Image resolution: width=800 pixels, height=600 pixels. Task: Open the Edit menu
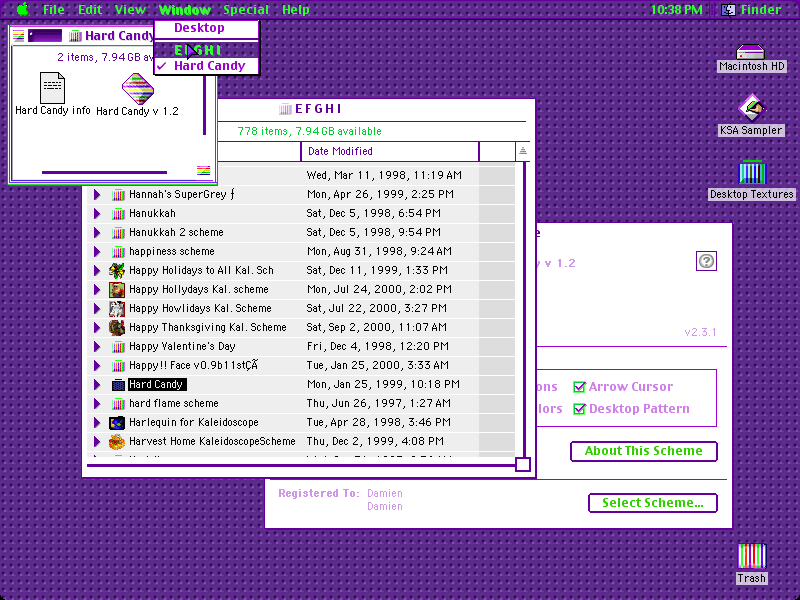pos(90,10)
